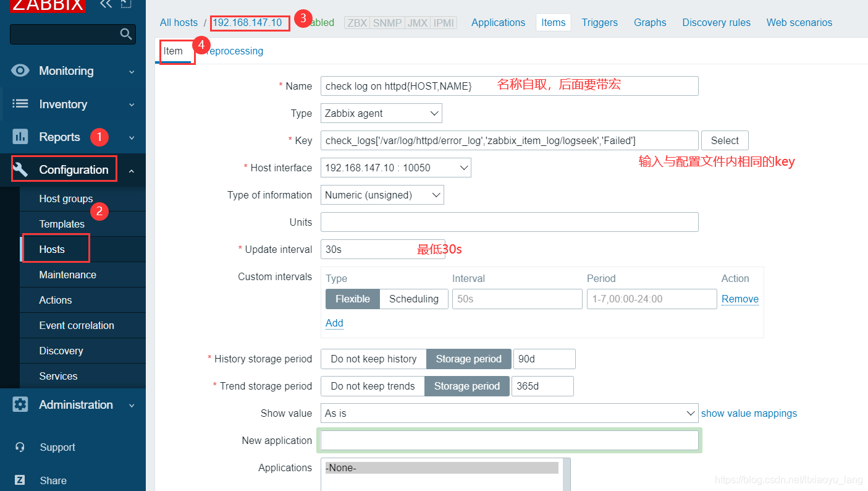The height and width of the screenshot is (491, 868).
Task: Click into the Name input field
Action: click(510, 86)
